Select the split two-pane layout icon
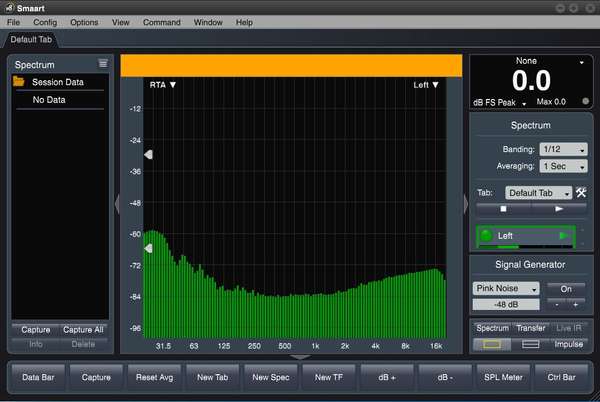This screenshot has height=402, width=600. tap(530, 345)
